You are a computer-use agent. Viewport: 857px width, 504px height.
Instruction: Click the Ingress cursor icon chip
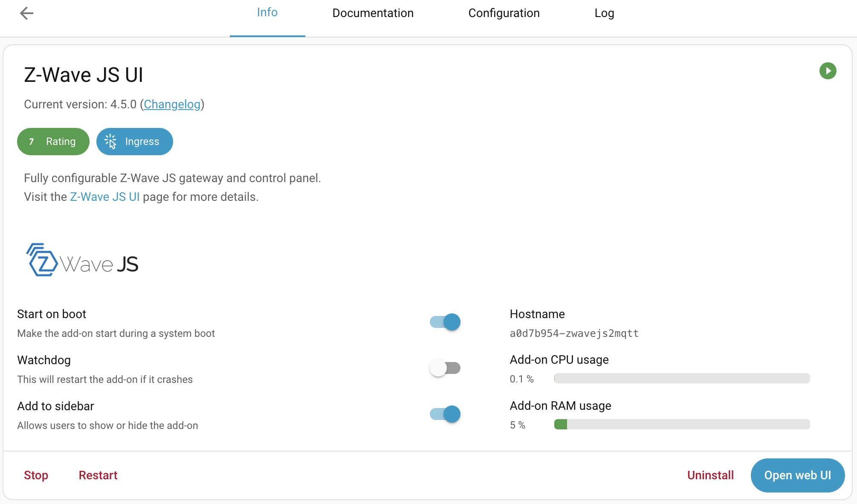coord(134,142)
